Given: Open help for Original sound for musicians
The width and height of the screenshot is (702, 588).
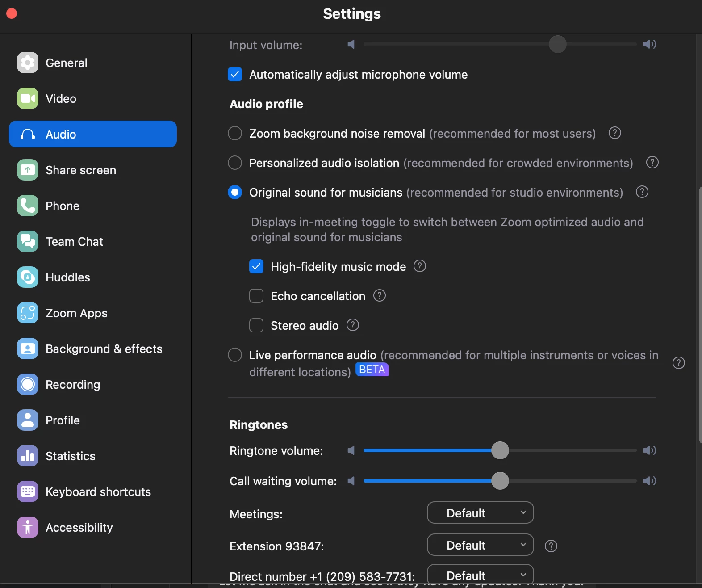Looking at the screenshot, I should 642,192.
